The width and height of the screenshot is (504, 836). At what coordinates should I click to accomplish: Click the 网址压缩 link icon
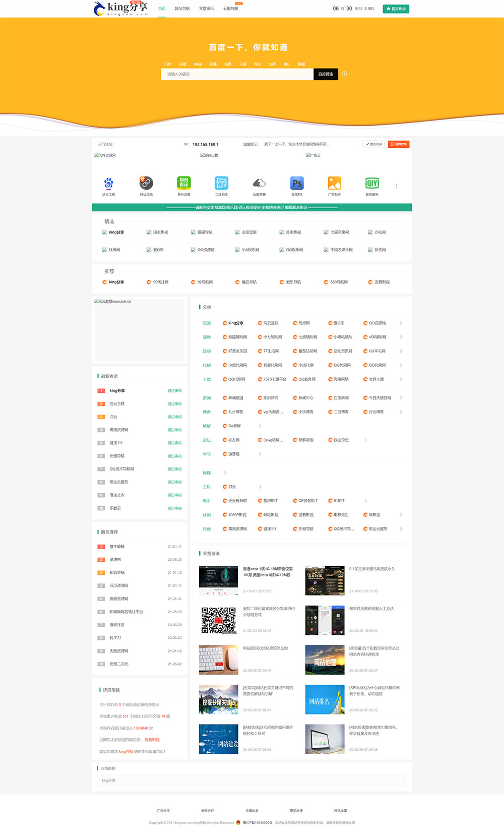tap(146, 183)
